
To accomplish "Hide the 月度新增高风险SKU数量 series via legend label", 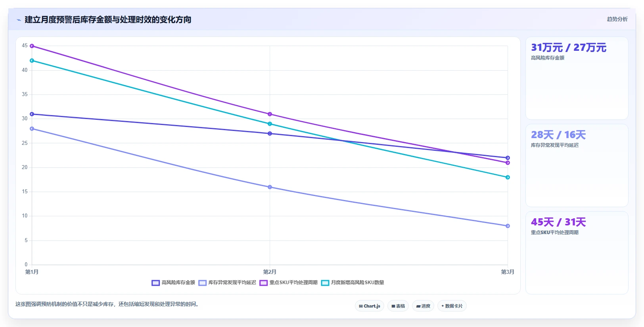I will 358,283.
